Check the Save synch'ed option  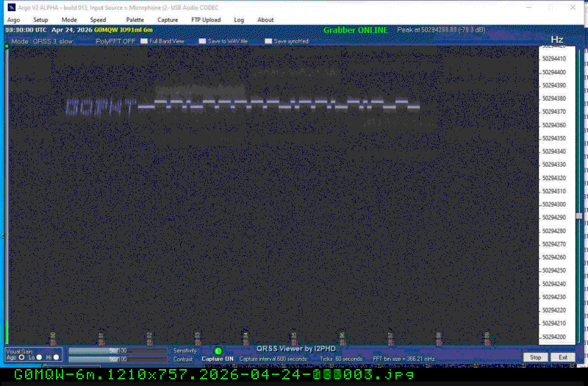point(268,41)
